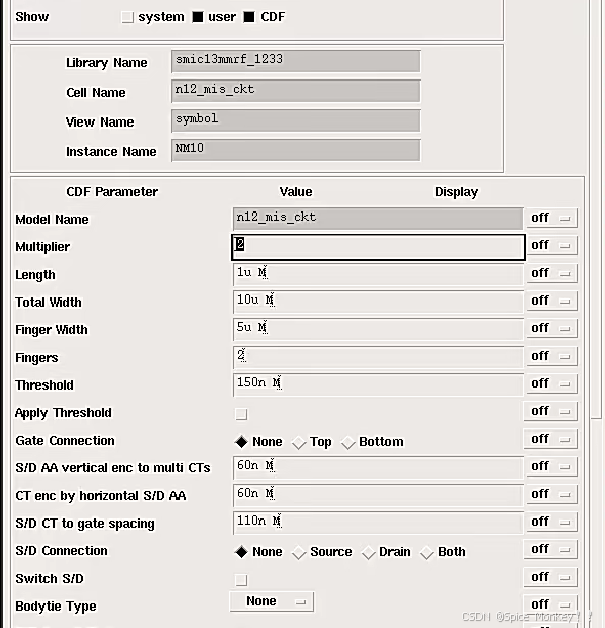Open Total Width display dropdown

click(x=552, y=300)
